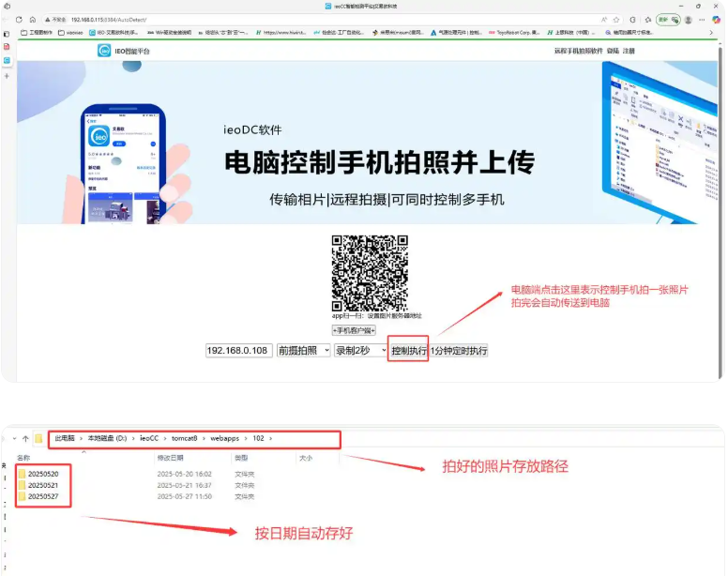Click the 控制执行 button

[x=409, y=351]
